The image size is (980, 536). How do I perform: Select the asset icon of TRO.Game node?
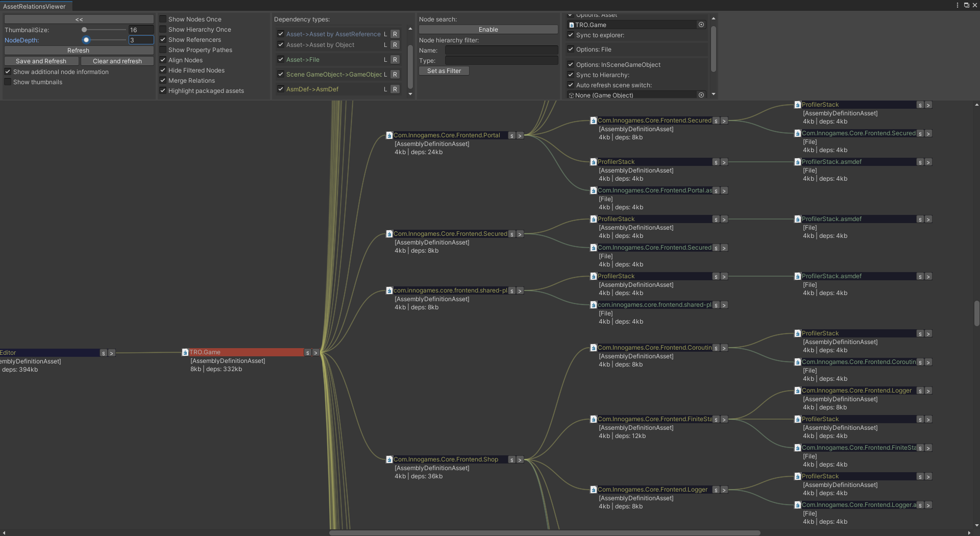(185, 352)
